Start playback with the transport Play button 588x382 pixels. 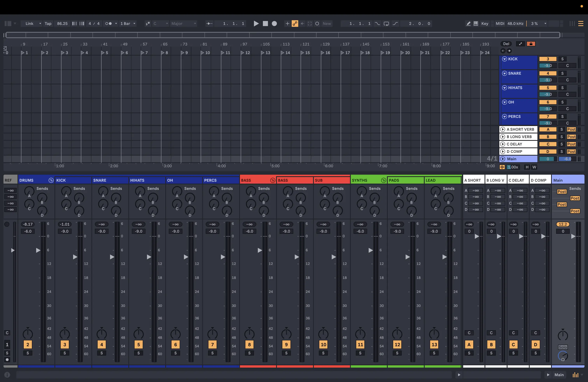click(x=256, y=24)
